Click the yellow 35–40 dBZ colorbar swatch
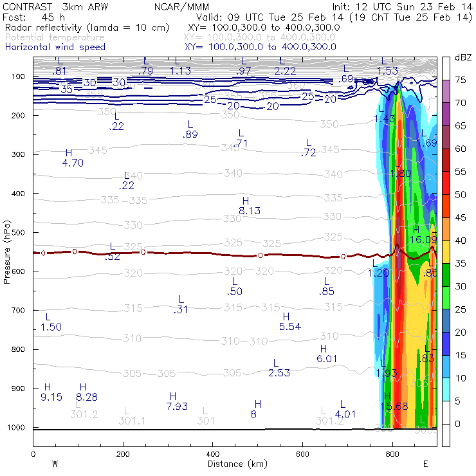This screenshot has height=476, width=476. click(445, 252)
